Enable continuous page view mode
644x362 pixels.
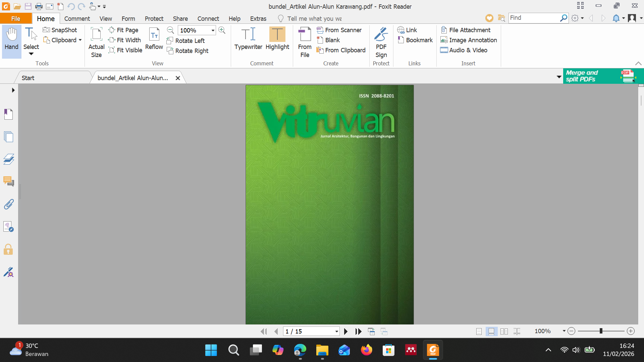[x=491, y=331]
